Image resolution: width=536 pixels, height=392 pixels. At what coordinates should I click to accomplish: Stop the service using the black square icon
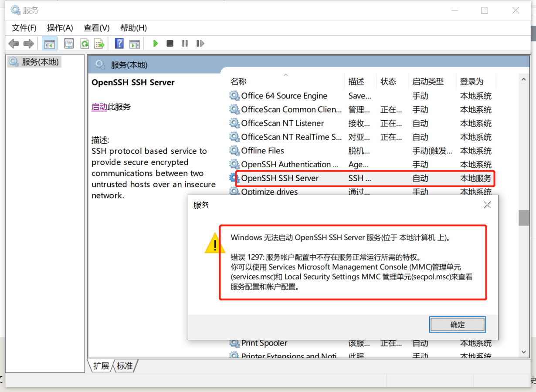pyautogui.click(x=170, y=43)
